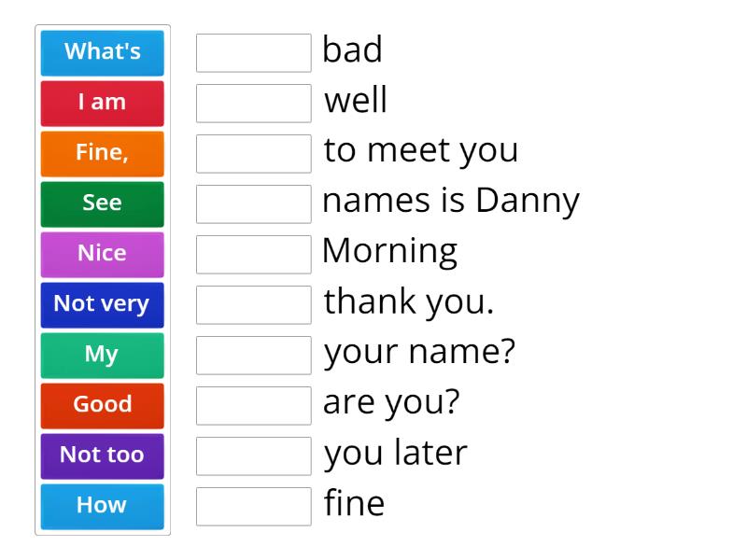The height and width of the screenshot is (560, 747).
Task: Choose the purple "Nice" tile
Action: coord(102,254)
